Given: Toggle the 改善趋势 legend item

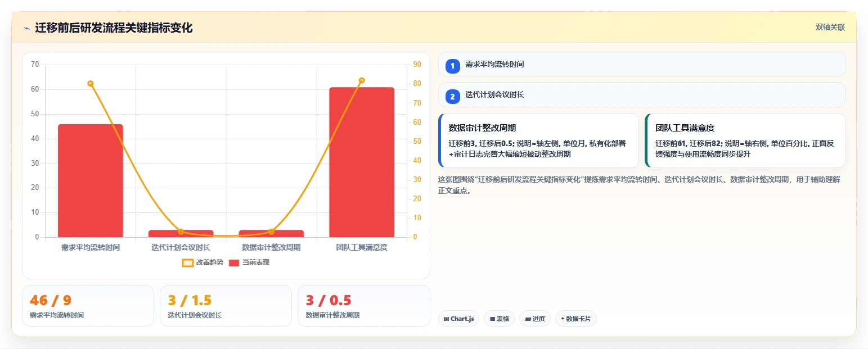Looking at the screenshot, I should [203, 262].
